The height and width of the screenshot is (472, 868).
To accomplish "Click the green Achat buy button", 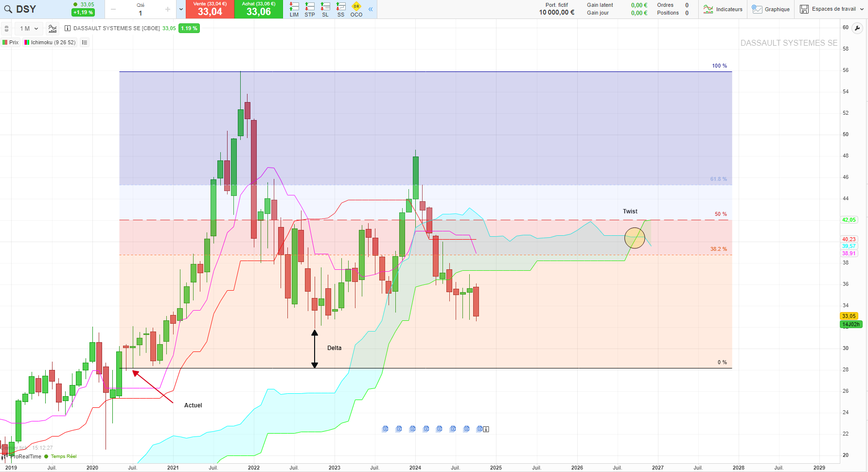I will [259, 9].
